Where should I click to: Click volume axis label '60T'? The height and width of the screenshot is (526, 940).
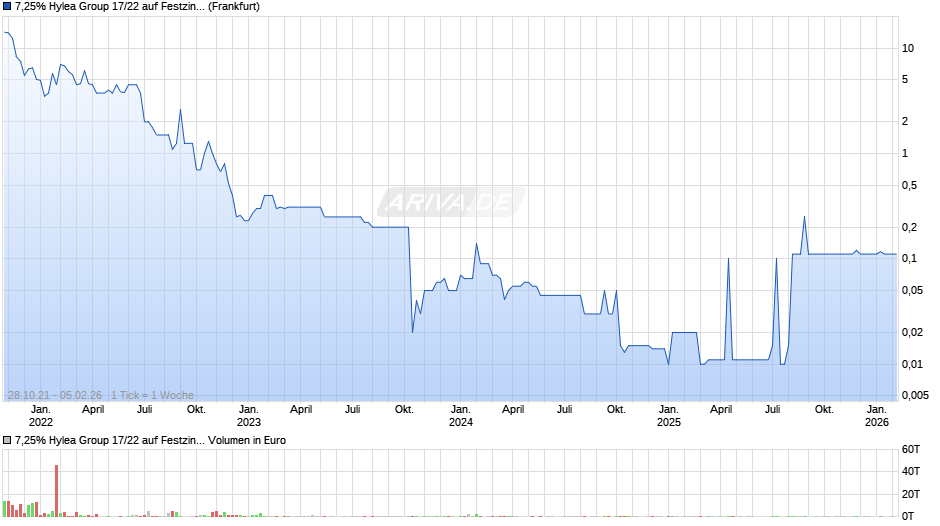coord(911,449)
